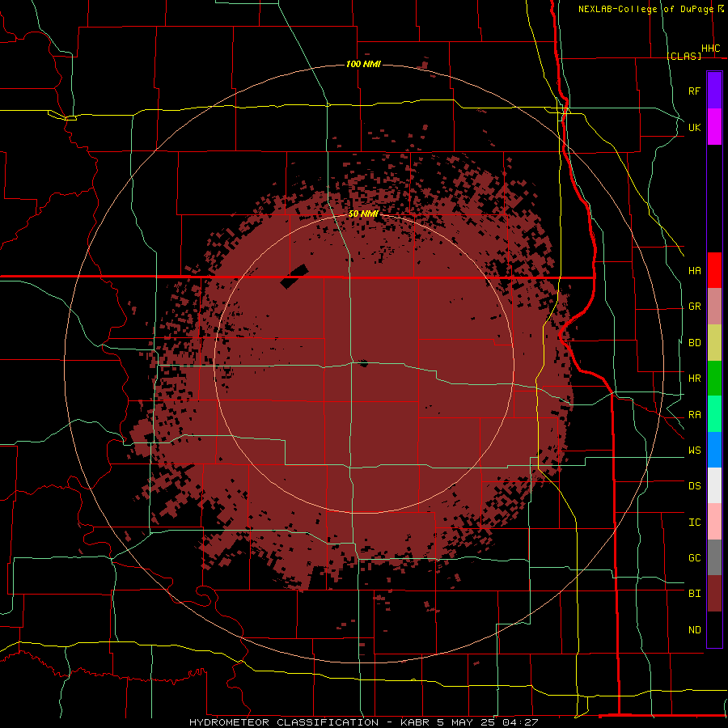The width and height of the screenshot is (728, 728).
Task: Click the DS white legend swatch
Action: coord(714,485)
